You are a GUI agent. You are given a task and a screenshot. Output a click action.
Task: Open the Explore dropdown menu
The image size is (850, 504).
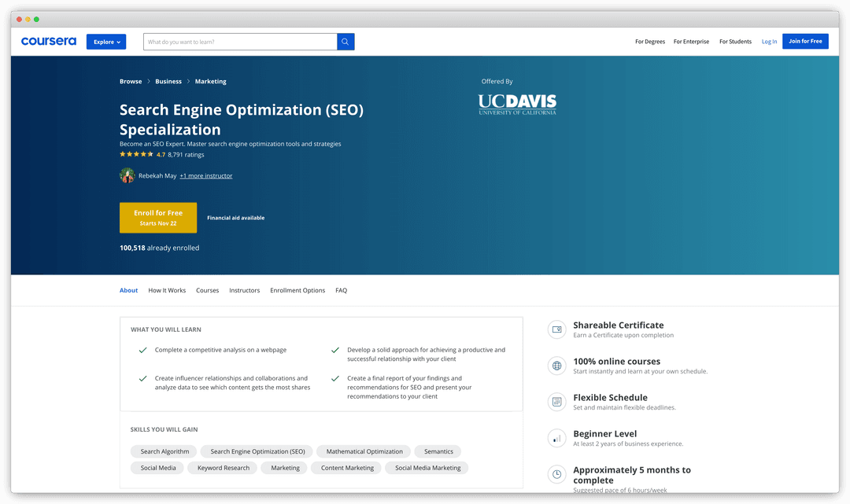(106, 42)
